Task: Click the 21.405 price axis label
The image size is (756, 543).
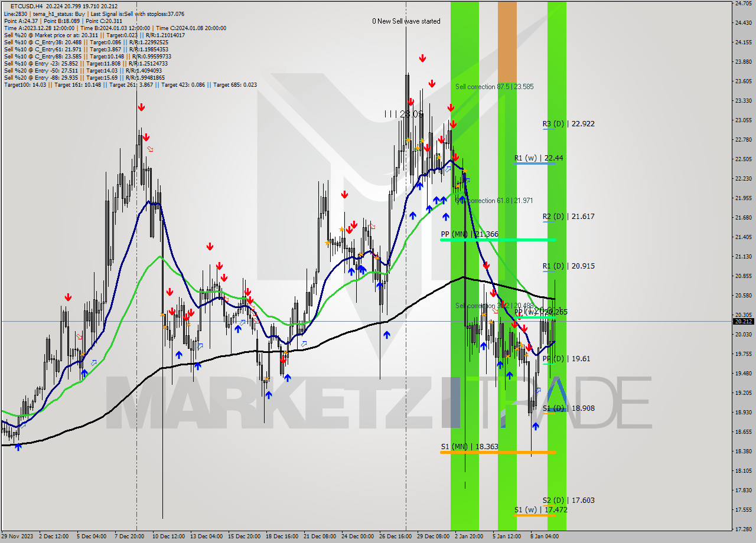Action: pos(743,237)
